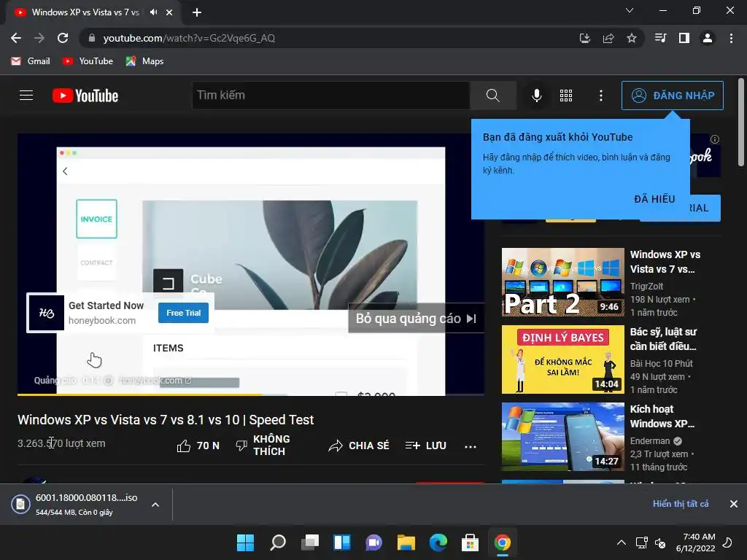Open honeybook.com link in ad overlay
Image resolution: width=747 pixels, height=560 pixels.
[155, 381]
